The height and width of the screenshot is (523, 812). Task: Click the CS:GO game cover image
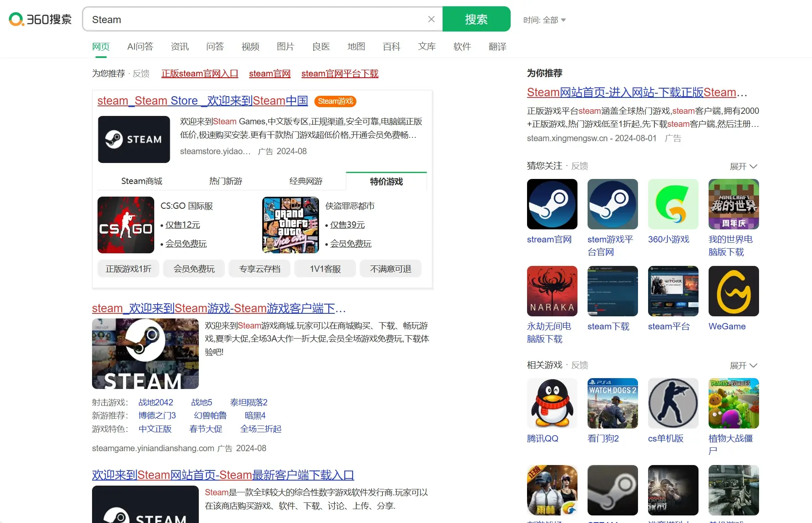pyautogui.click(x=126, y=225)
